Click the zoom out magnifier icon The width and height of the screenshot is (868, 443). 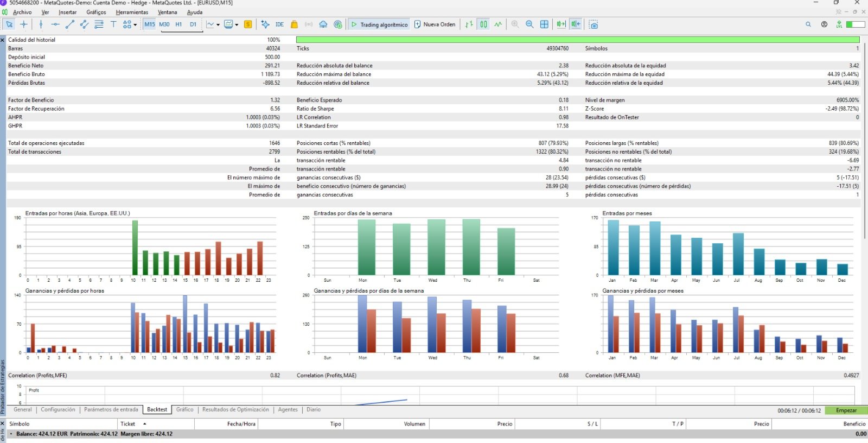click(529, 24)
